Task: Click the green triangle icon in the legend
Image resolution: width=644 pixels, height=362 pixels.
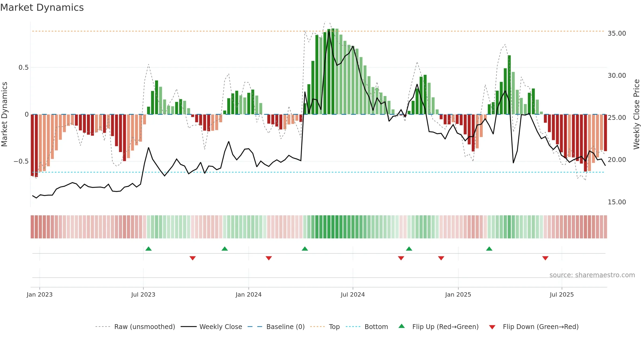Action: pos(402,326)
